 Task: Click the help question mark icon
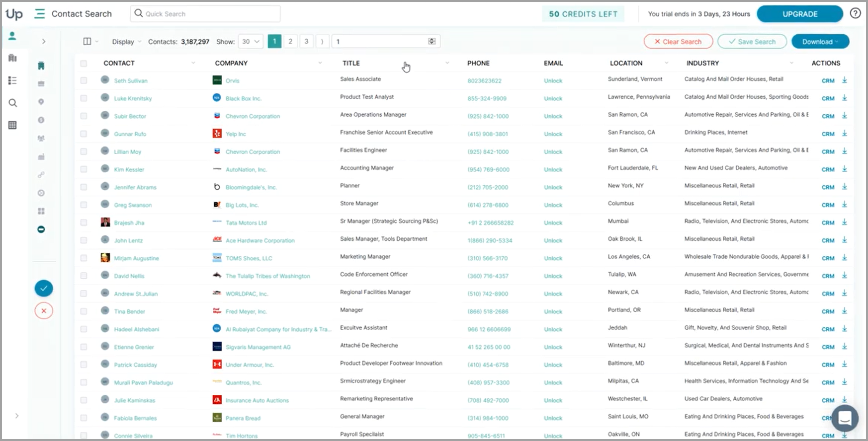coord(855,13)
